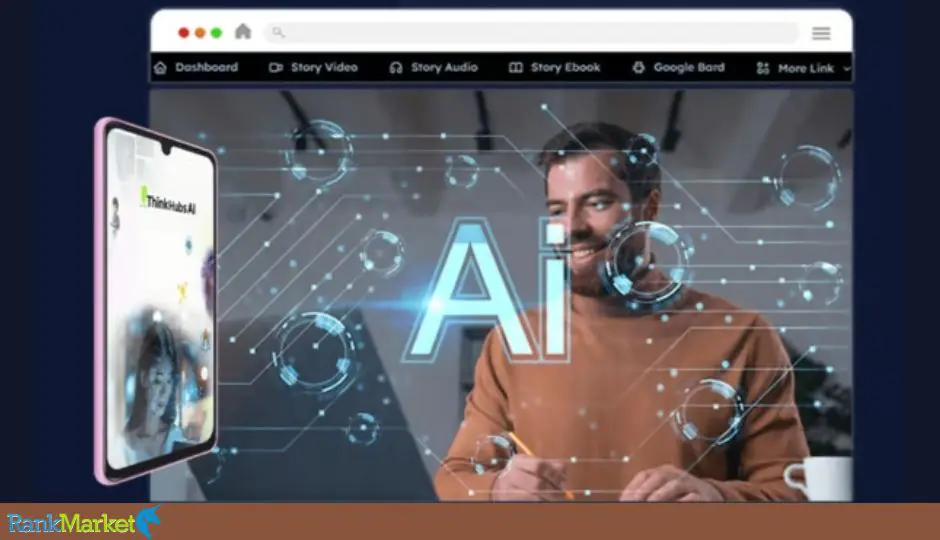The width and height of the screenshot is (940, 540).
Task: Click the Google Bard icon
Action: coord(638,68)
